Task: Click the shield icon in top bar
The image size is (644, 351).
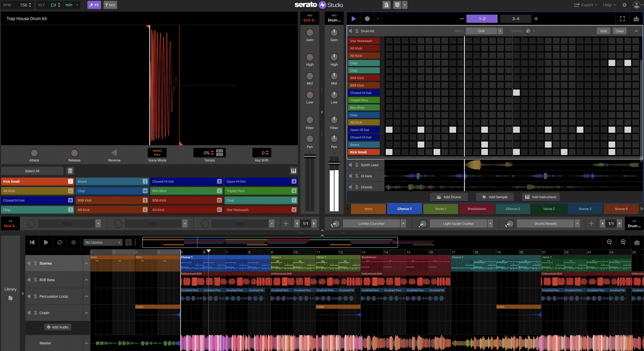Action: coord(397,5)
